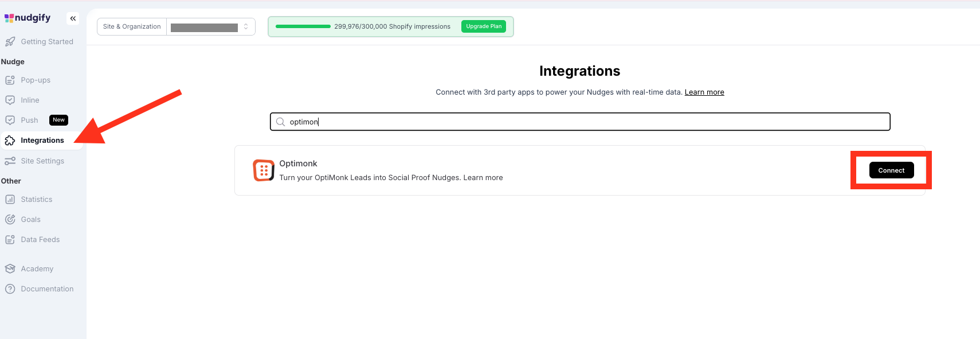Viewport: 980px width, 339px height.
Task: Click Learn more in Optimonk description
Action: tap(483, 178)
